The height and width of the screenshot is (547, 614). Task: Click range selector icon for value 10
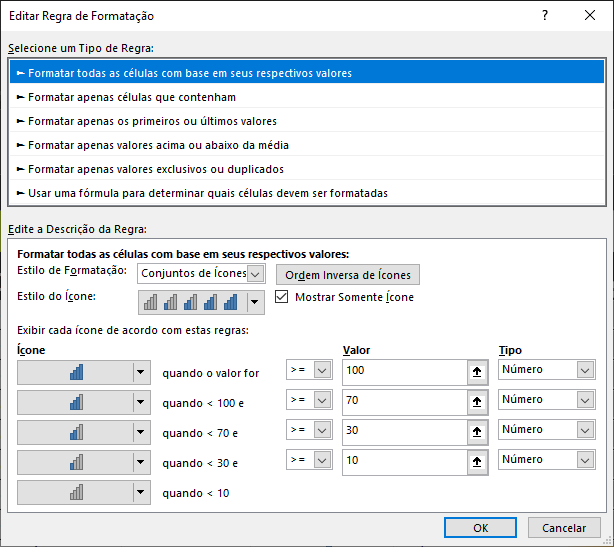point(478,461)
